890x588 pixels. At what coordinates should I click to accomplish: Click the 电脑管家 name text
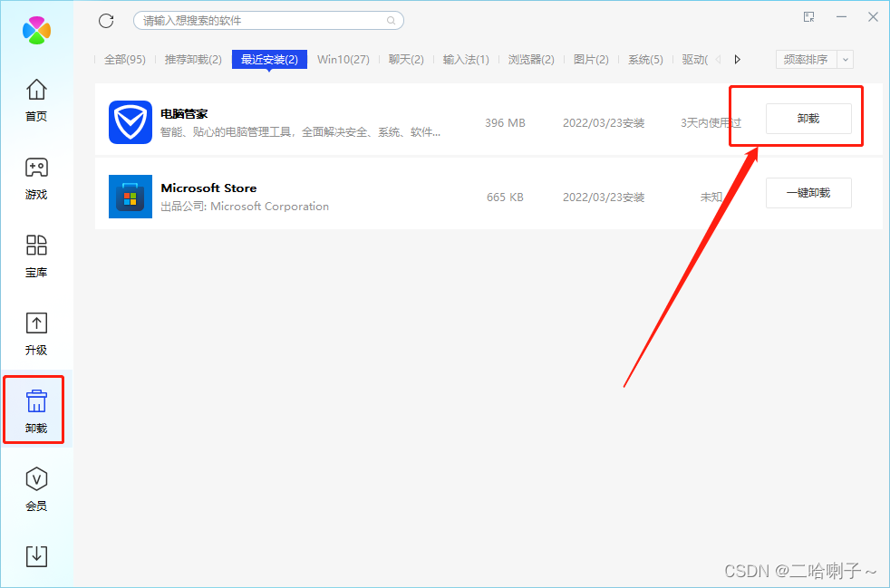point(185,114)
